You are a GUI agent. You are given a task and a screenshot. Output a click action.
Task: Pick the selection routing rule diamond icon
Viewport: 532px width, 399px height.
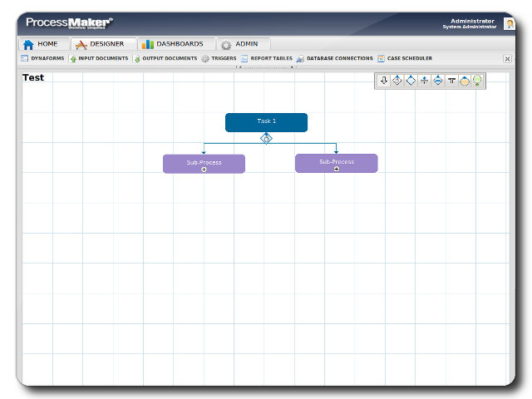point(397,81)
